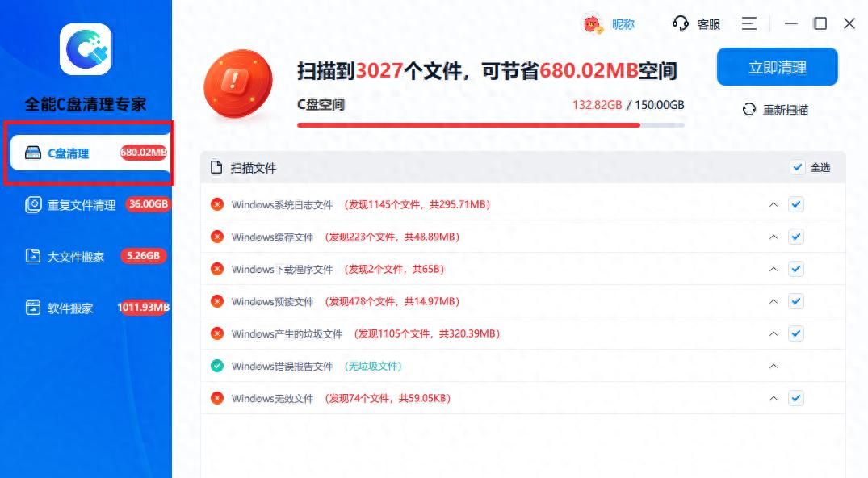Select Windows系统日志文件 row label
This screenshot has width=868, height=478.
[x=282, y=204]
